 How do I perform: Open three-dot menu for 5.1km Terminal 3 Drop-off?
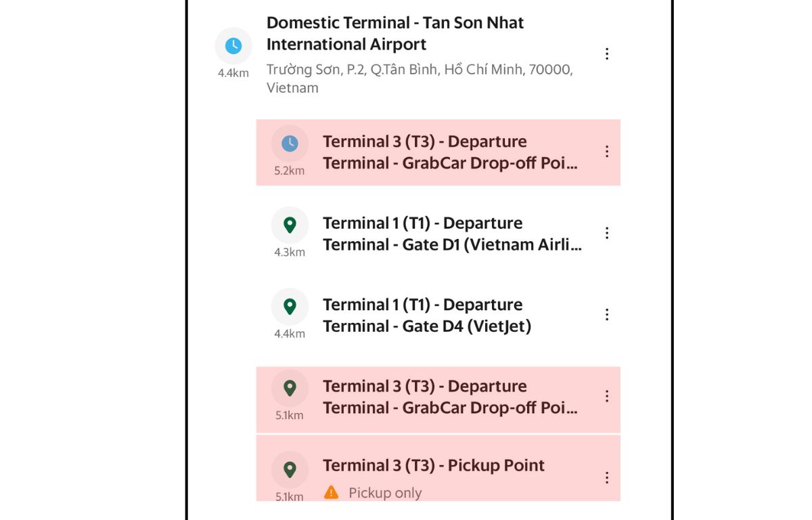coord(607,396)
